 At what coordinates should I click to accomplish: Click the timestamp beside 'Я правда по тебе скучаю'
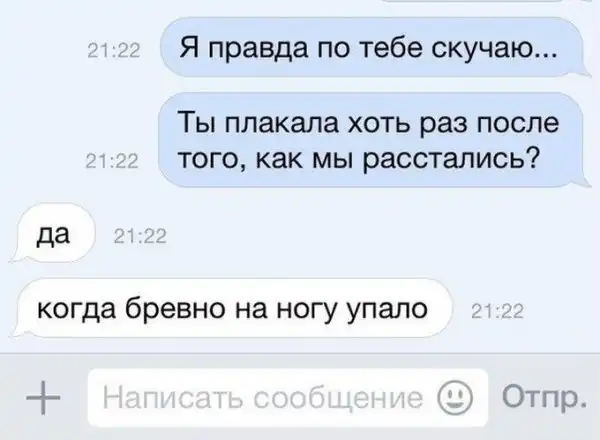(114, 51)
